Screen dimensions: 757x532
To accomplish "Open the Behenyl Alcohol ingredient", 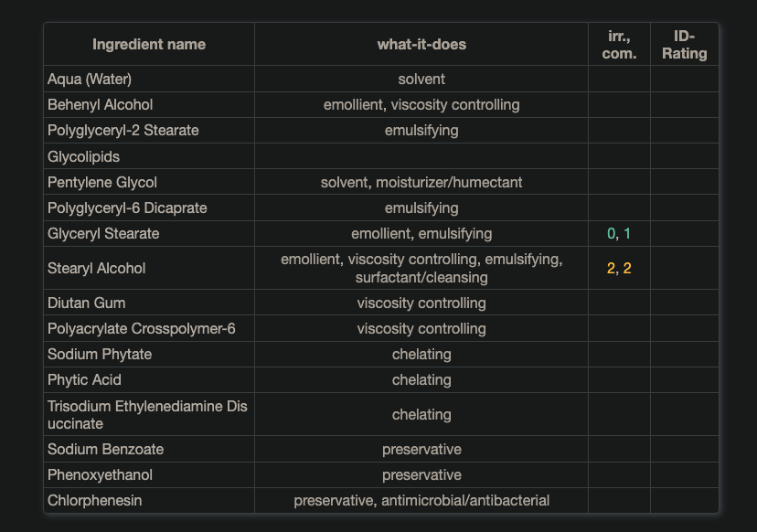I will (x=101, y=105).
